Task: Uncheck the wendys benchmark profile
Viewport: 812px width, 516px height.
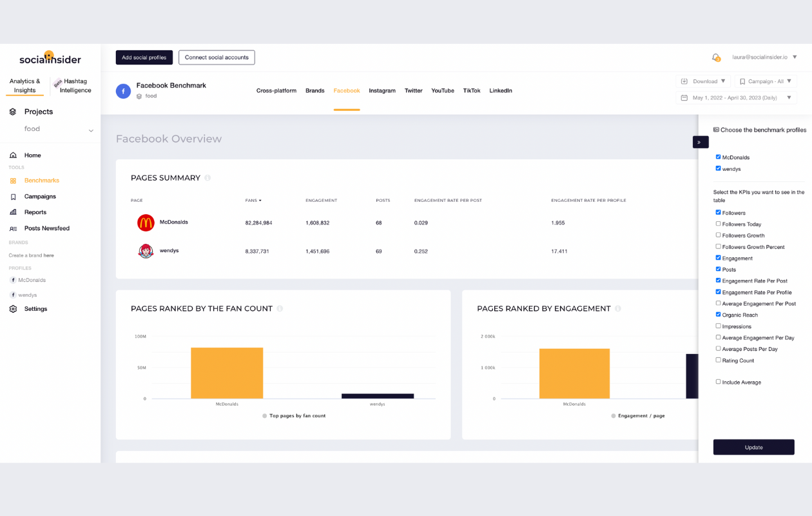Action: click(x=718, y=168)
